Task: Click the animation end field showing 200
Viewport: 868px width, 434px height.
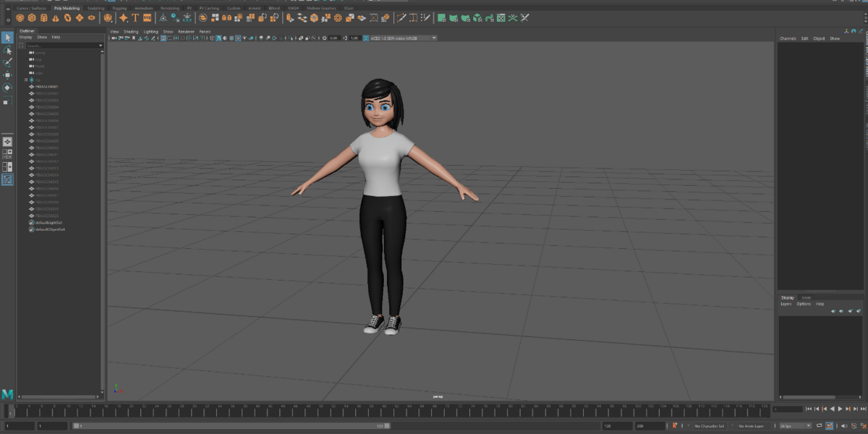Action: (x=649, y=426)
